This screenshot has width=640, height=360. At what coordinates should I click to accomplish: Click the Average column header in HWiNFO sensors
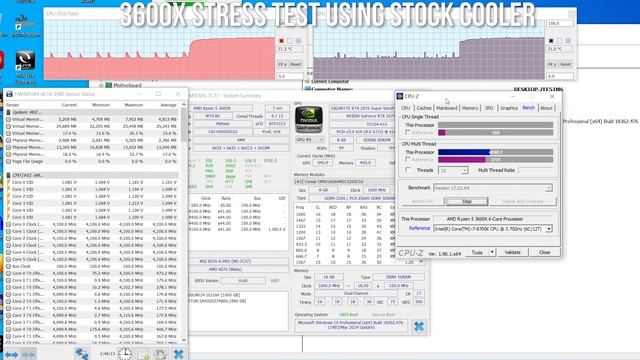[168, 105]
